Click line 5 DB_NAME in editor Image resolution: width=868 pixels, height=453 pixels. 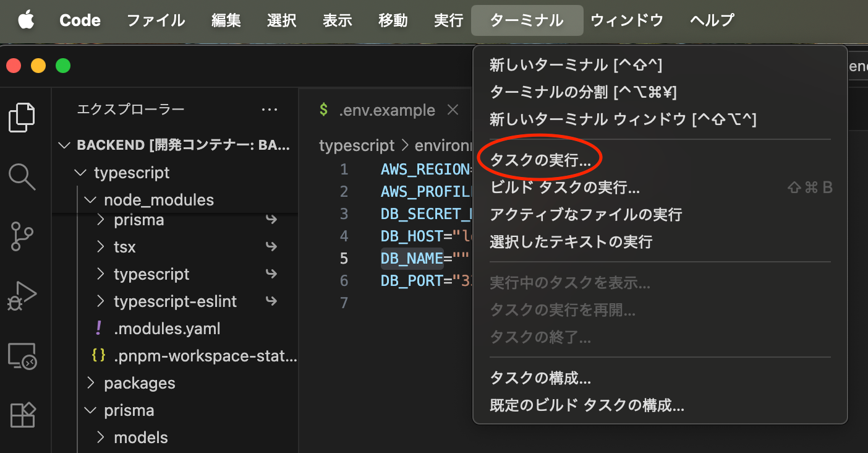point(411,259)
